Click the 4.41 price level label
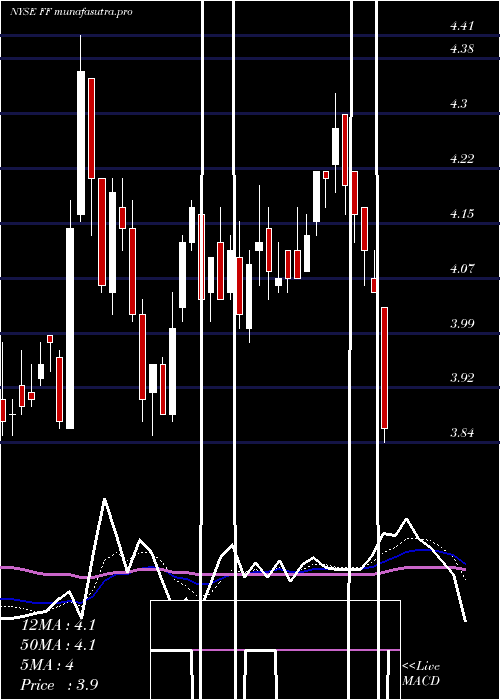 (462, 26)
